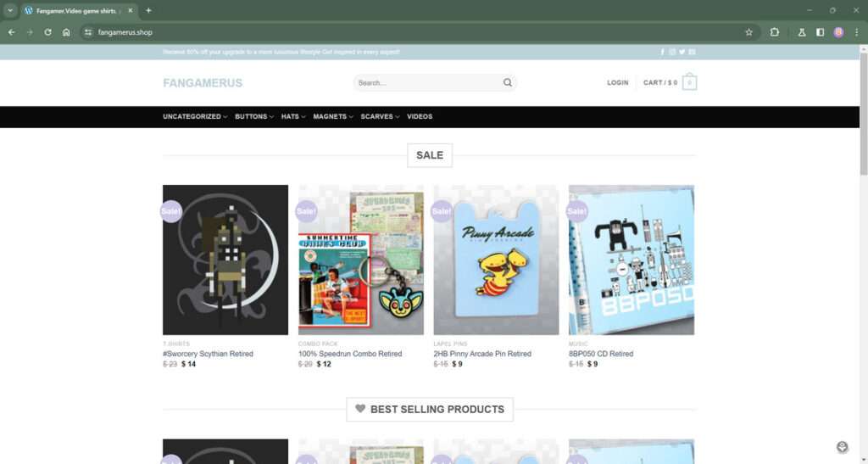Open 100% Speedrun Combo Retired product link

pyautogui.click(x=350, y=353)
